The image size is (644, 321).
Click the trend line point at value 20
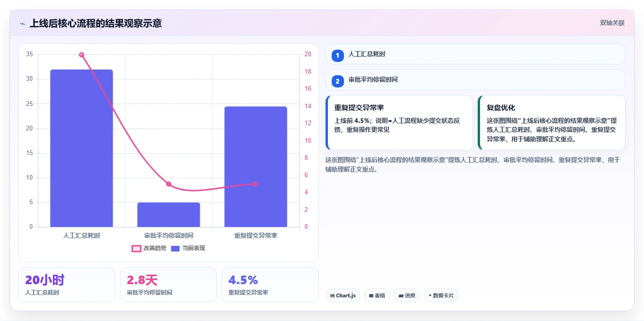click(x=81, y=55)
